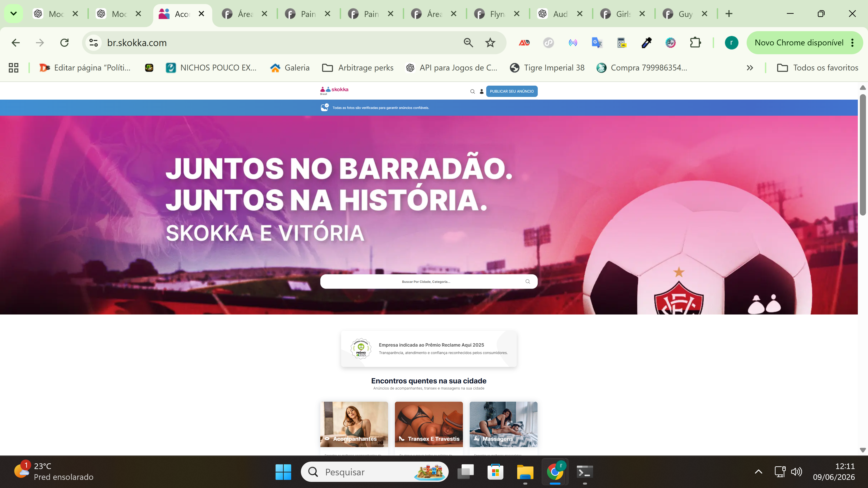Open the user account icon in header
Image resolution: width=868 pixels, height=488 pixels.
(x=481, y=91)
